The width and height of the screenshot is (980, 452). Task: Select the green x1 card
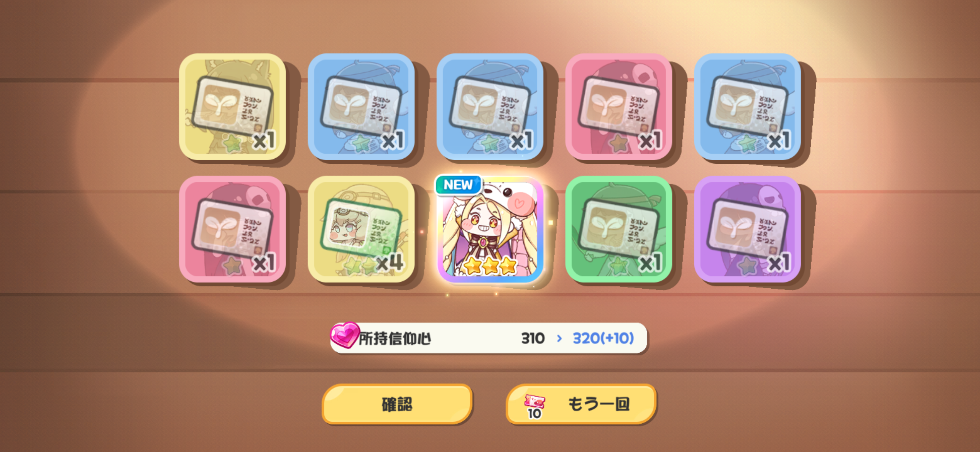[x=619, y=229]
